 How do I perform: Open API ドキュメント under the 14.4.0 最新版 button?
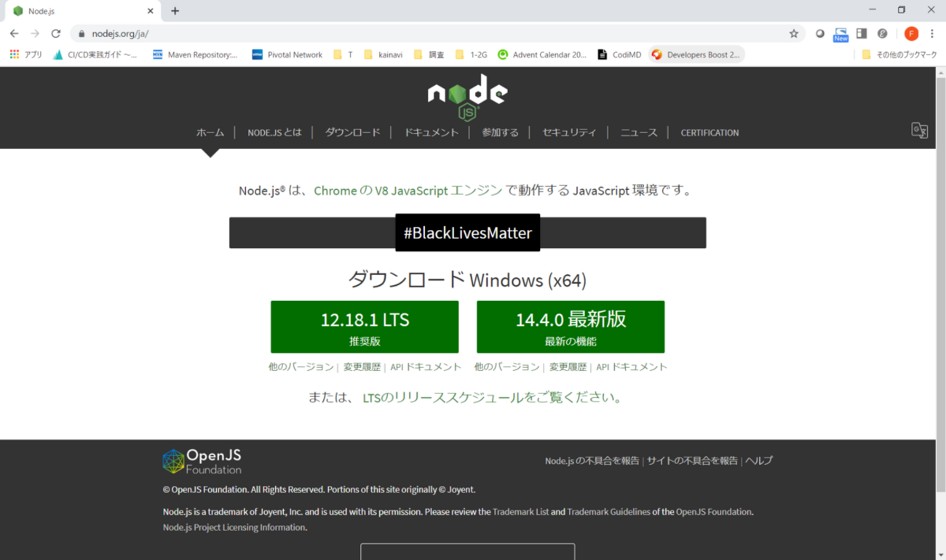pos(632,367)
